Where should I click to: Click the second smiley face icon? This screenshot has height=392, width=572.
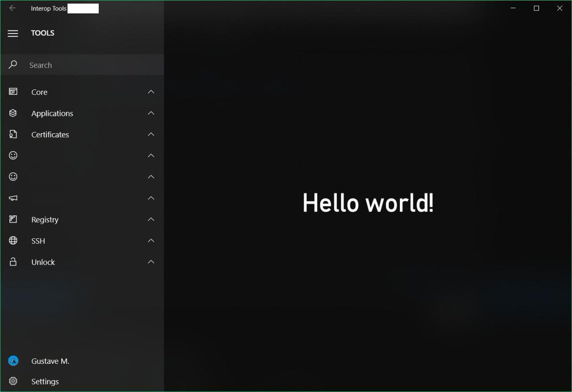click(x=13, y=176)
